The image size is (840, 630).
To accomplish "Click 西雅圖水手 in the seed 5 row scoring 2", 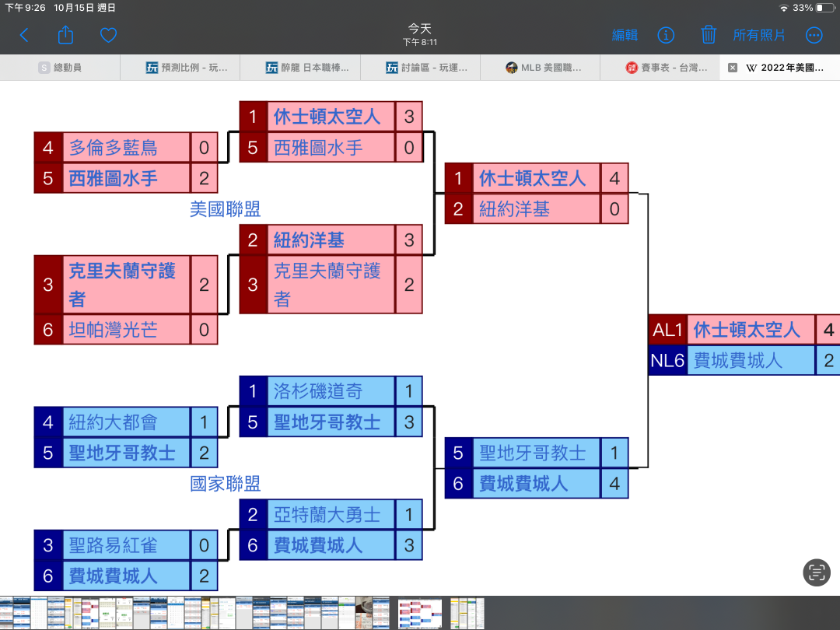I will coord(113,178).
